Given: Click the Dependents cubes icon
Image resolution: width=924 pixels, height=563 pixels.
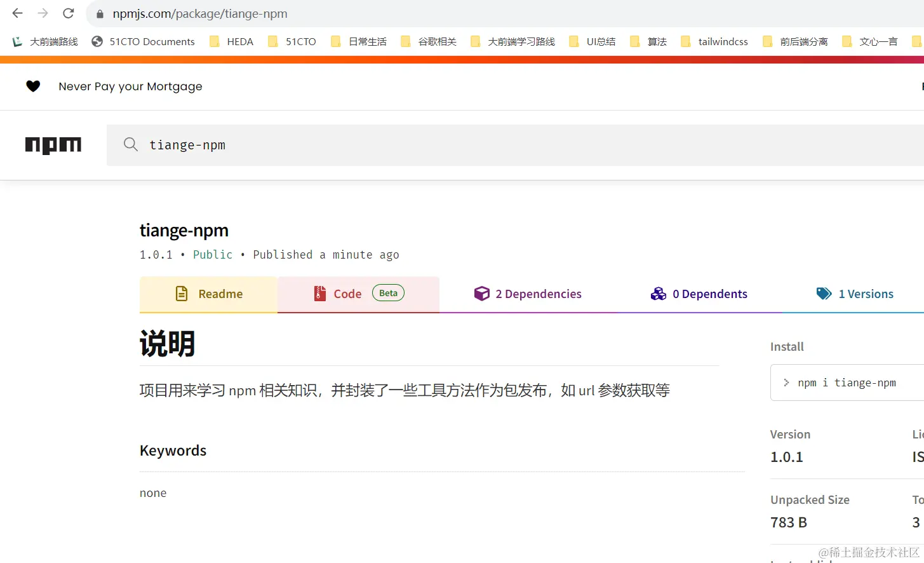Looking at the screenshot, I should click(659, 294).
